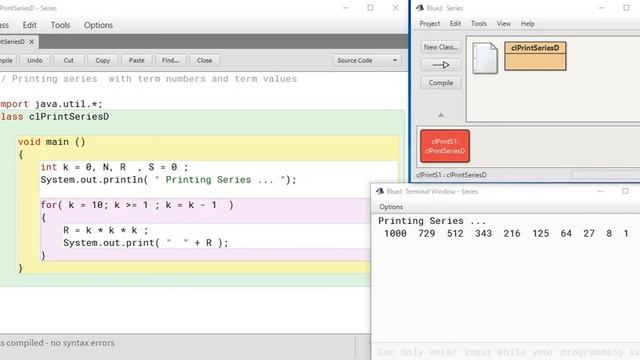This screenshot has height=360, width=640.
Task: Click the 'int k = 0, N, R' declaration line
Action: pos(114,167)
